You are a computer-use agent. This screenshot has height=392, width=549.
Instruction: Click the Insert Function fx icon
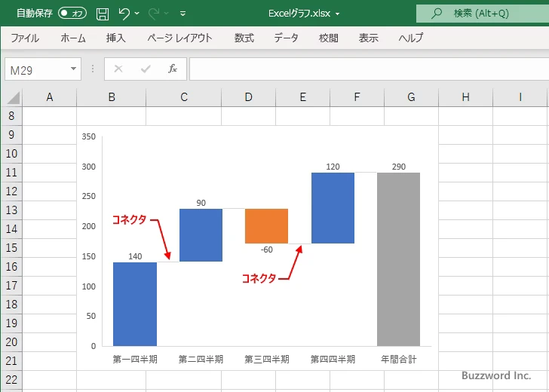click(x=172, y=69)
